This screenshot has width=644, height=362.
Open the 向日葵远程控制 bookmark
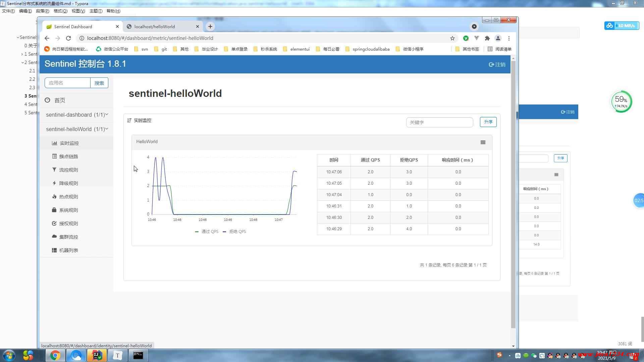click(66, 49)
